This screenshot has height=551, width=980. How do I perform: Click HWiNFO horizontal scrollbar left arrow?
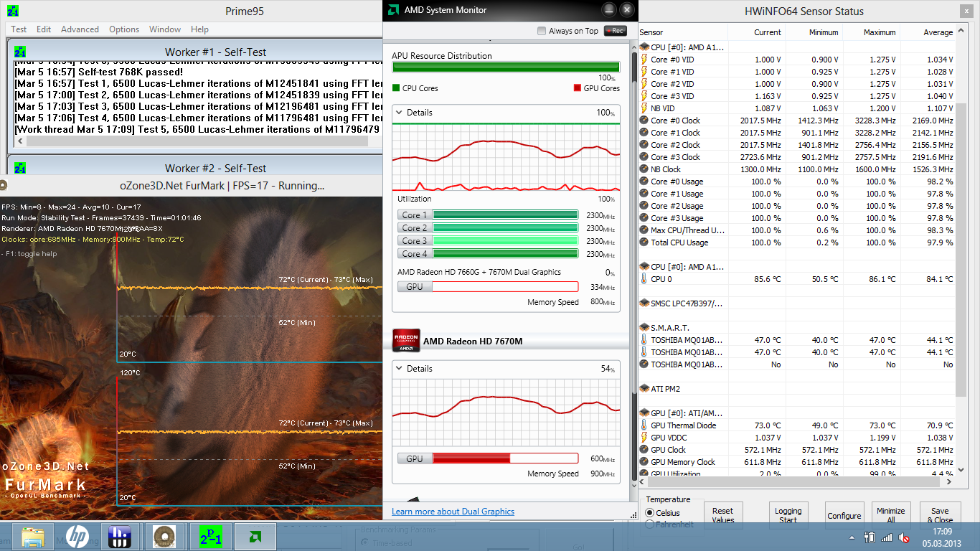pyautogui.click(x=644, y=481)
